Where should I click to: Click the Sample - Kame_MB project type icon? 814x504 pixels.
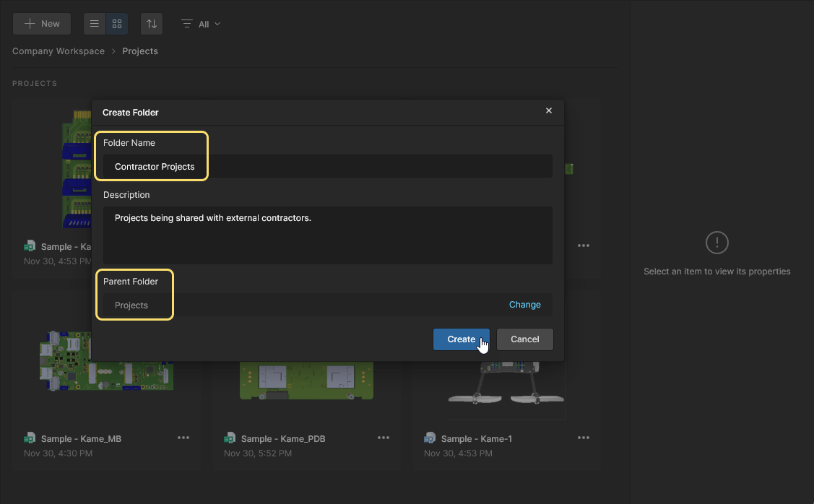[30, 438]
